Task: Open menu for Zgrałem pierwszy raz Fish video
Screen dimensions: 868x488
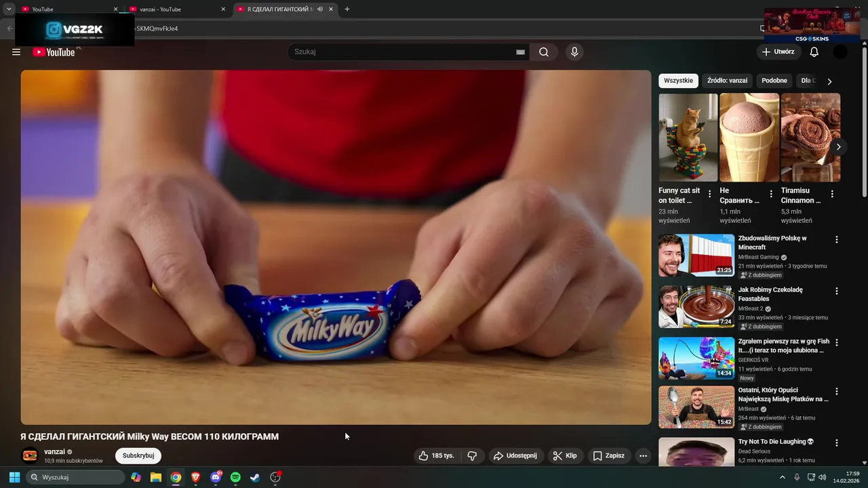Action: [x=837, y=343]
